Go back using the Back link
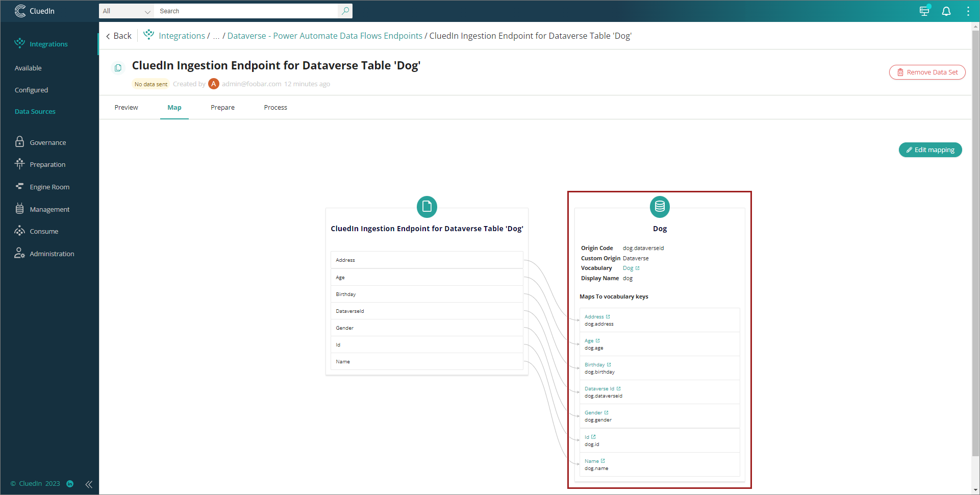980x495 pixels. click(119, 36)
